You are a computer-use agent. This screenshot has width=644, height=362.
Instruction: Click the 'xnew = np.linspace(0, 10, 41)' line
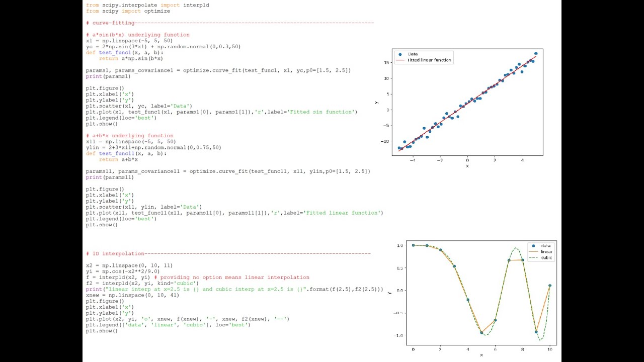coord(132,295)
